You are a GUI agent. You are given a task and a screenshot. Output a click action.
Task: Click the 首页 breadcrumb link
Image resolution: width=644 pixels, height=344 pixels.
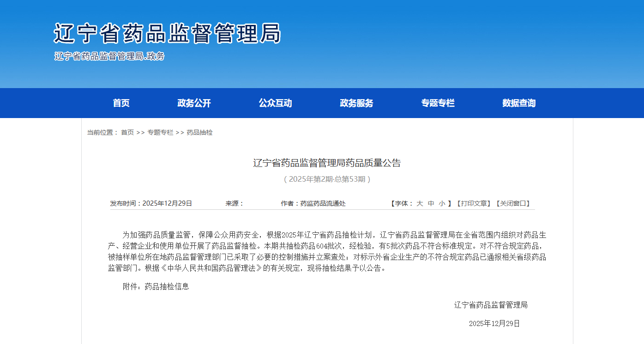(127, 133)
